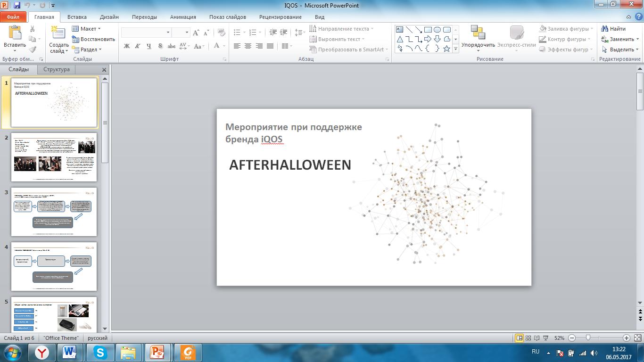Open the Макет layout dropdown
Viewport: 644px width, 362px height.
click(x=87, y=29)
